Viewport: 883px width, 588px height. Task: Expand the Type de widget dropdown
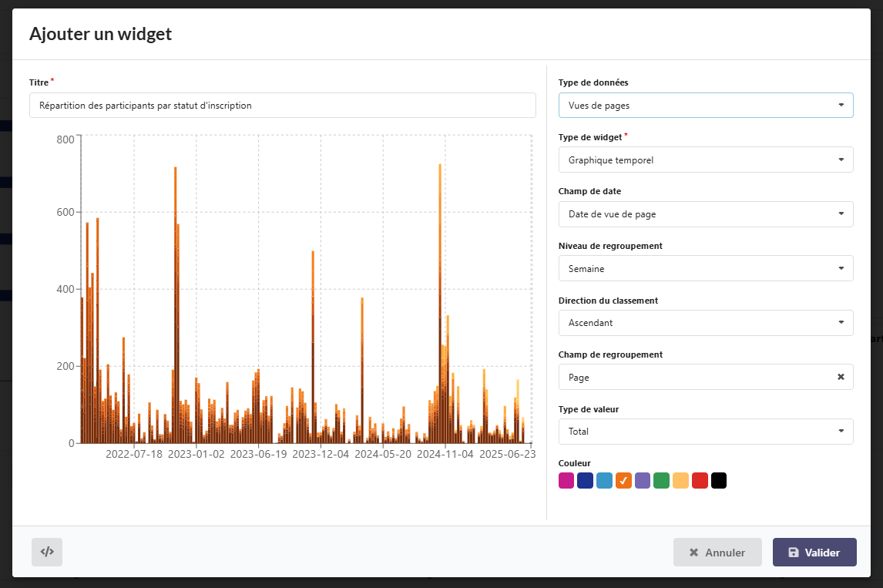pos(705,160)
